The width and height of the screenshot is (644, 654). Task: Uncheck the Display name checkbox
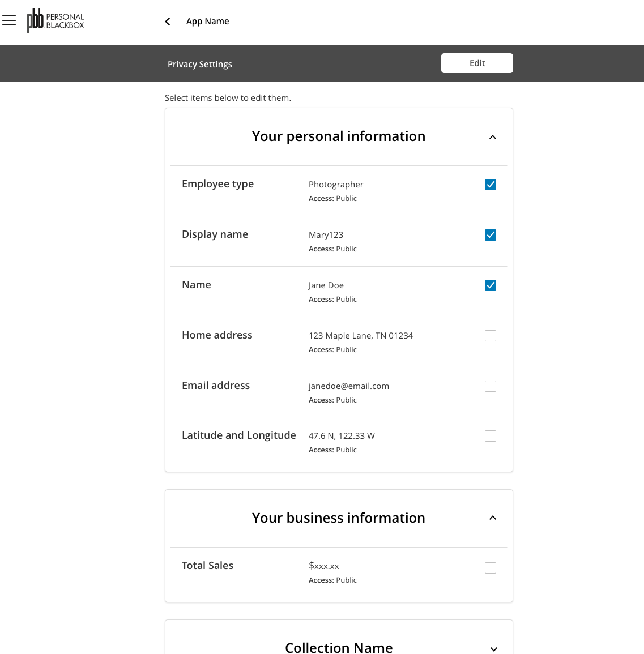click(x=491, y=235)
